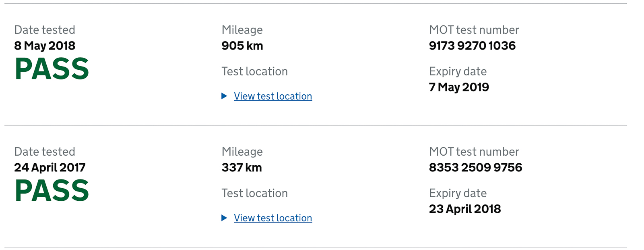This screenshot has width=644, height=250.
Task: Click the PASS result under 8 May 2018
Action: pyautogui.click(x=52, y=69)
